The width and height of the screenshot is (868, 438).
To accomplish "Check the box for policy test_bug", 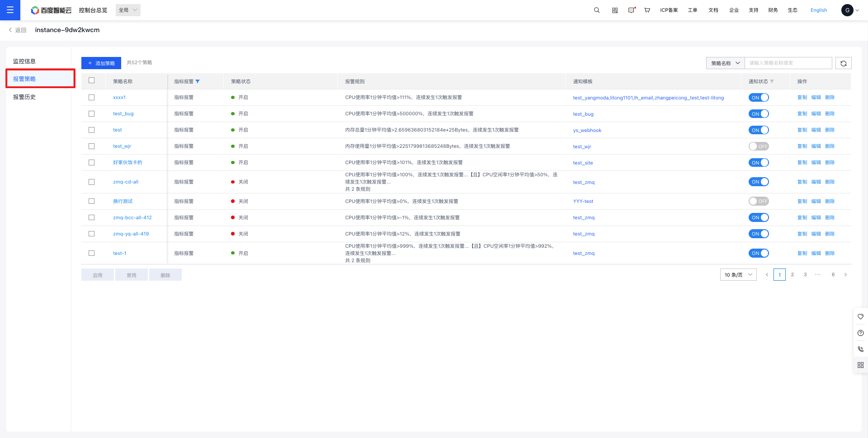I will tap(92, 114).
